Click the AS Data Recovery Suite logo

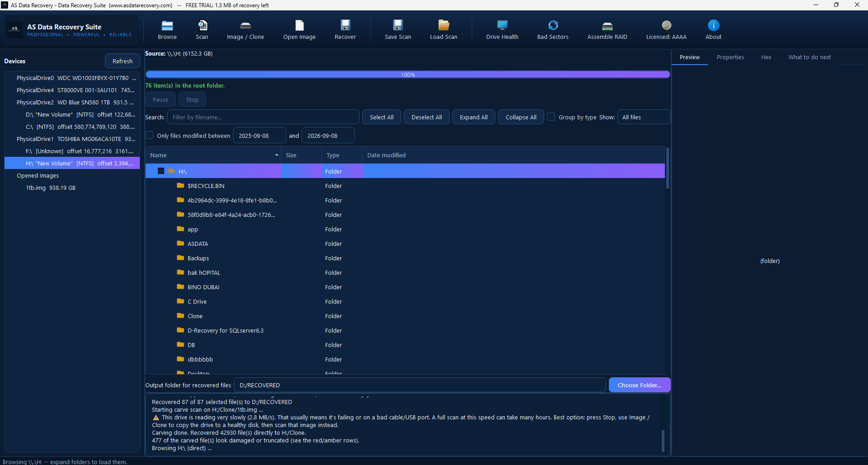tap(14, 29)
